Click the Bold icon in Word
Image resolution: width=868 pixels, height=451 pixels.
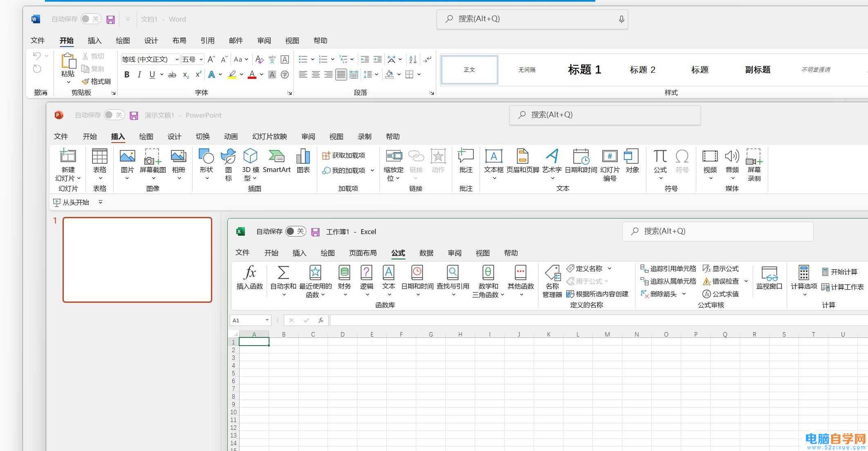point(127,75)
